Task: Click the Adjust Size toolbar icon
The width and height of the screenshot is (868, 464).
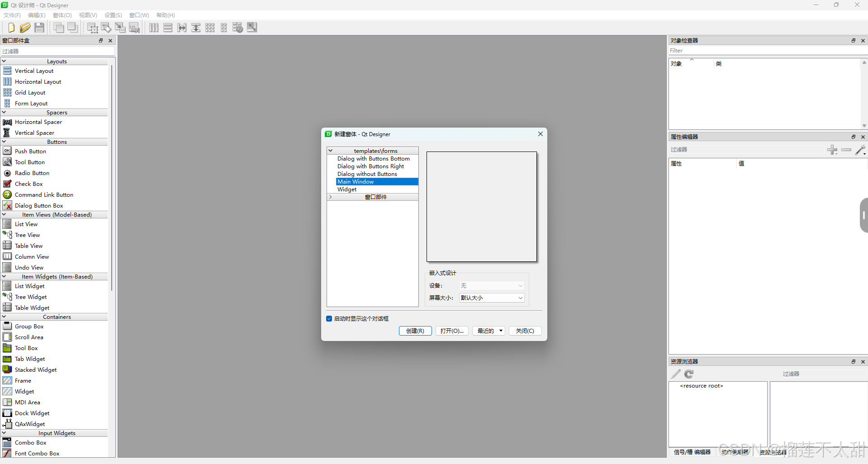Action: (x=252, y=28)
